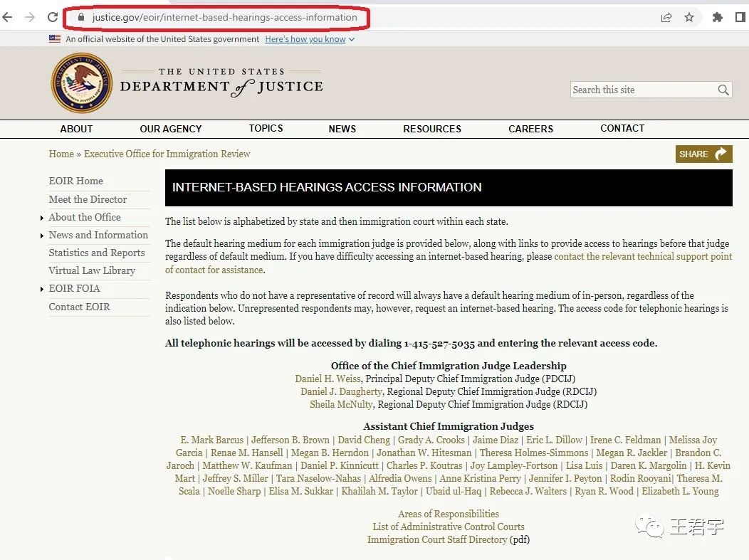
Task: Open E. Mark Barcus judge link
Action: 212,440
